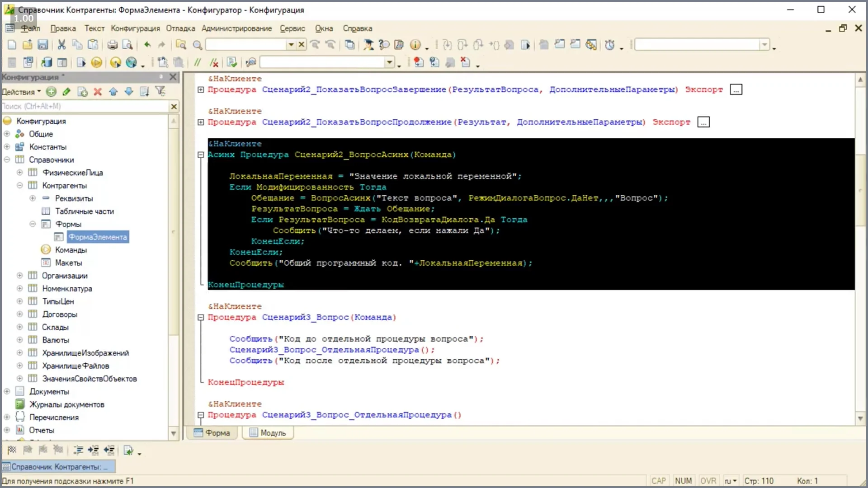Screen dimensions: 868x488
Task: Open the Действия dropdown menu
Action: [21, 92]
